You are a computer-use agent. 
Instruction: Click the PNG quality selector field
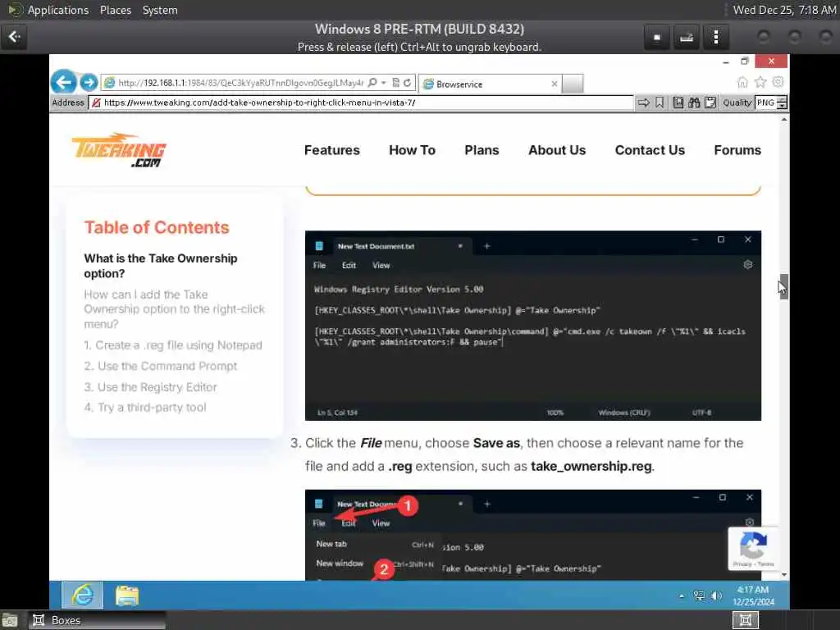765,103
